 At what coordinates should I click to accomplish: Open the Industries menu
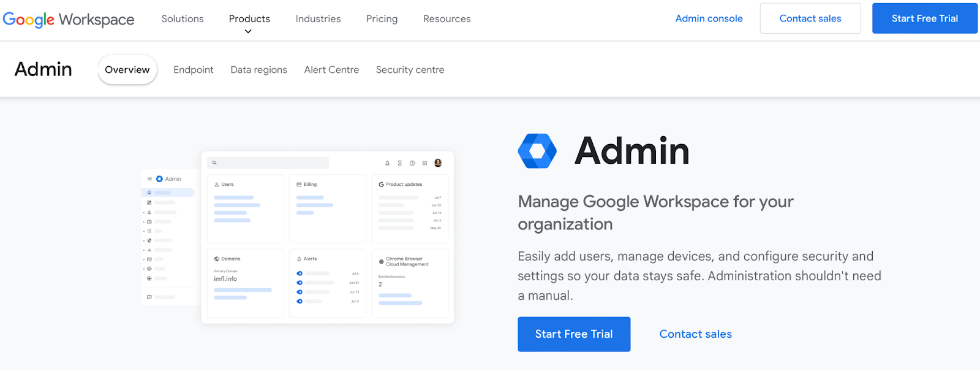click(318, 19)
